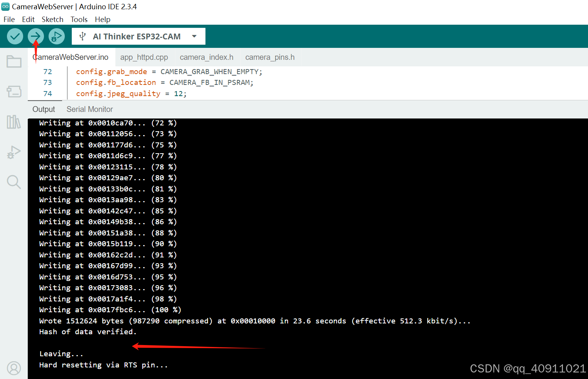This screenshot has height=379, width=588.
Task: Select the Output panel tab
Action: coord(44,109)
